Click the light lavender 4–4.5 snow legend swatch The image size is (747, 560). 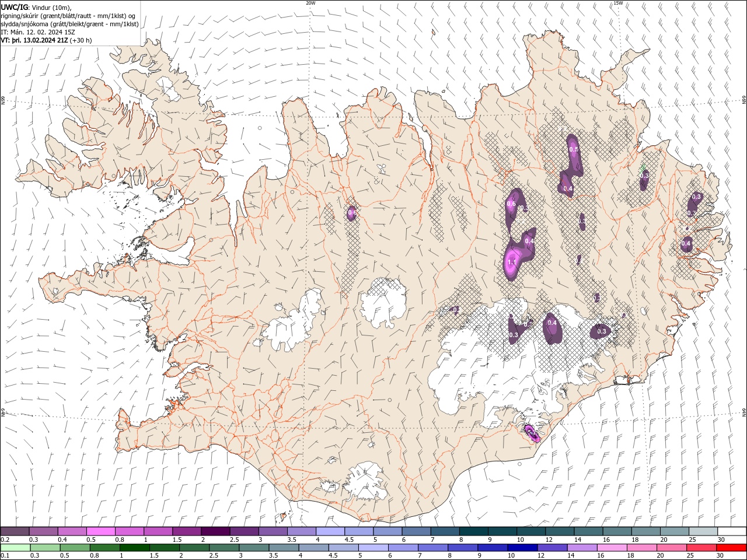[x=330, y=531]
